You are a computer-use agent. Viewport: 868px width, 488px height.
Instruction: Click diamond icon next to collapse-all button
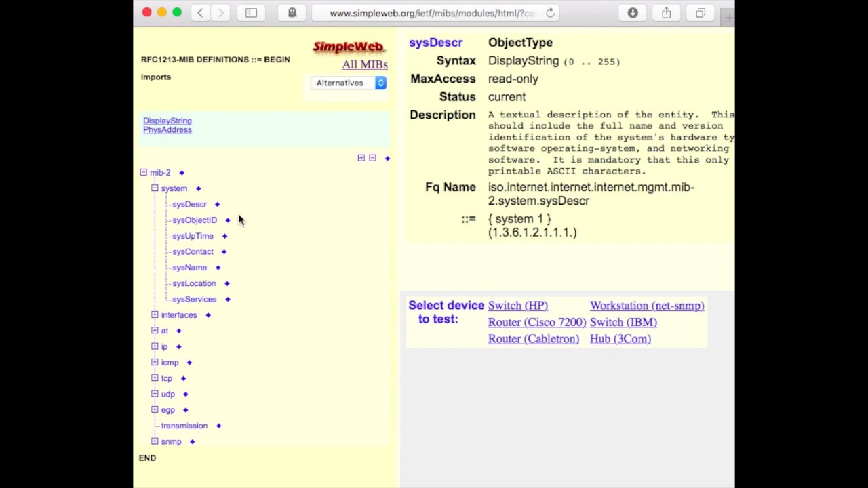tap(387, 159)
